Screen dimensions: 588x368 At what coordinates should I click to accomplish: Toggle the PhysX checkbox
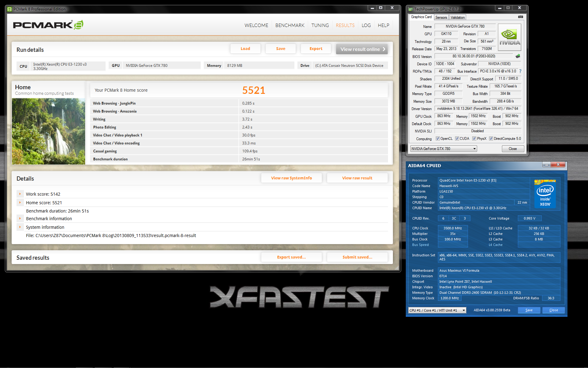pos(474,139)
